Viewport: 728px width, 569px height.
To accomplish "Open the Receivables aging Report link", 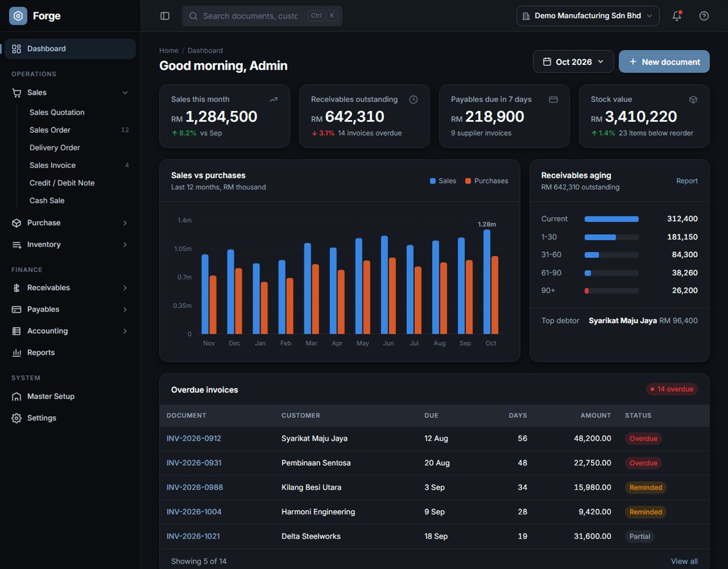I will tap(687, 181).
